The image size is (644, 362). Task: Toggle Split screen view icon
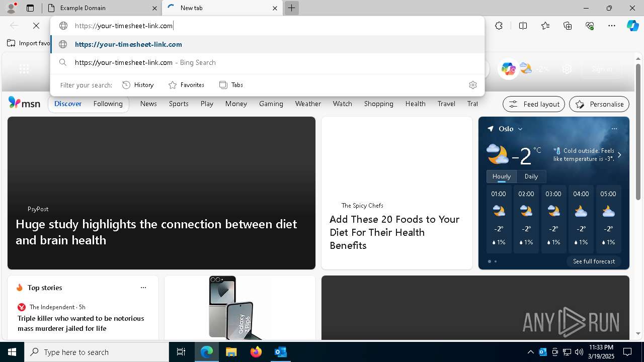523,26
